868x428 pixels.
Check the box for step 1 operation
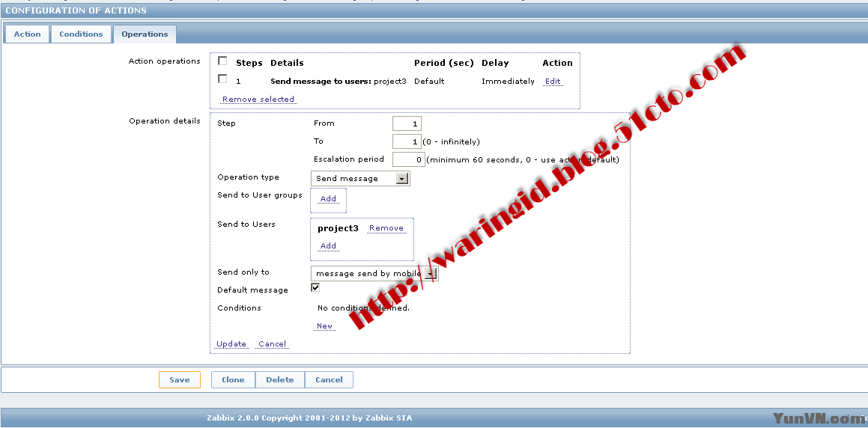tap(222, 79)
